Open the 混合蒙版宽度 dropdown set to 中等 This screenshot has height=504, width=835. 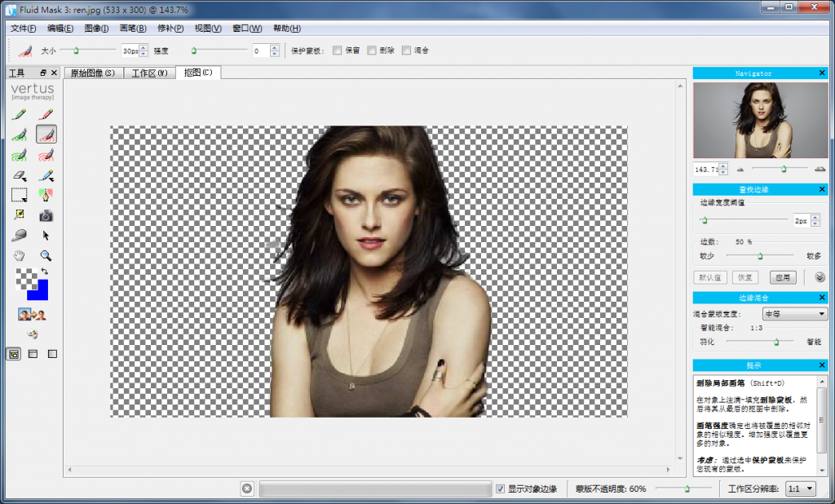tap(794, 314)
